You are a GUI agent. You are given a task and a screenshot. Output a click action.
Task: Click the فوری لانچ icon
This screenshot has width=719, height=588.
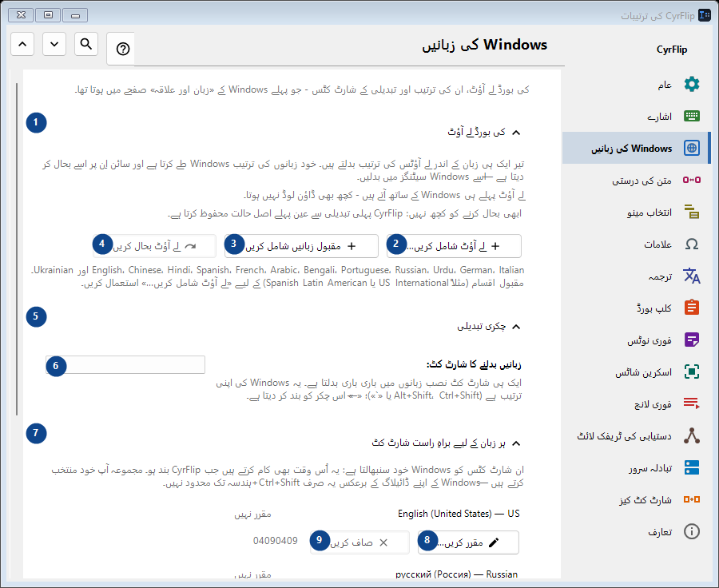[x=692, y=403]
